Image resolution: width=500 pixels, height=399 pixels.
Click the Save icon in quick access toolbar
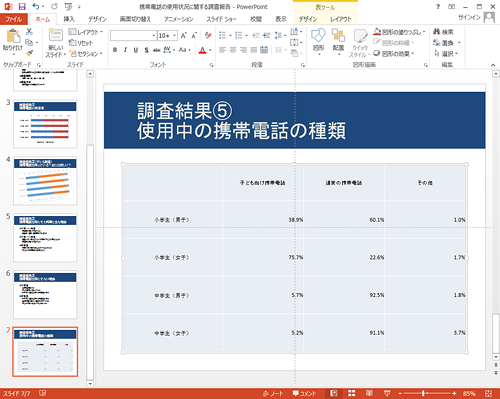click(22, 6)
